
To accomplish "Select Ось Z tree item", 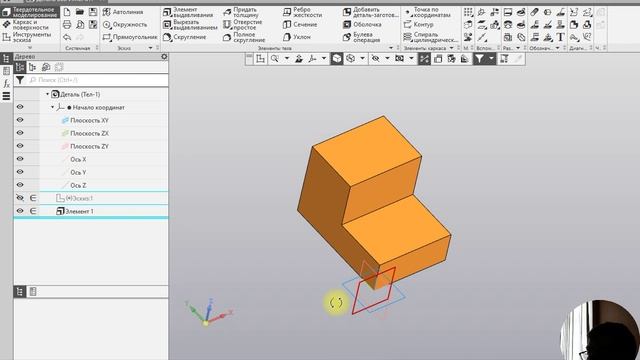I will 78,185.
